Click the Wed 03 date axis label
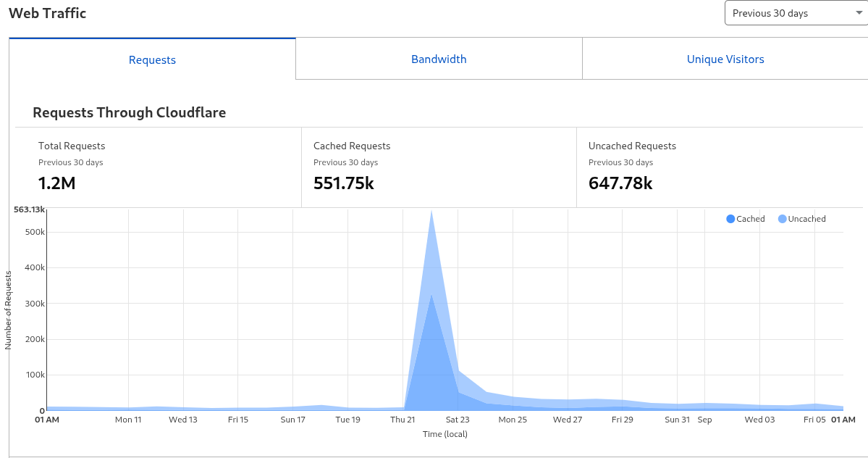868x458 pixels. coord(759,420)
